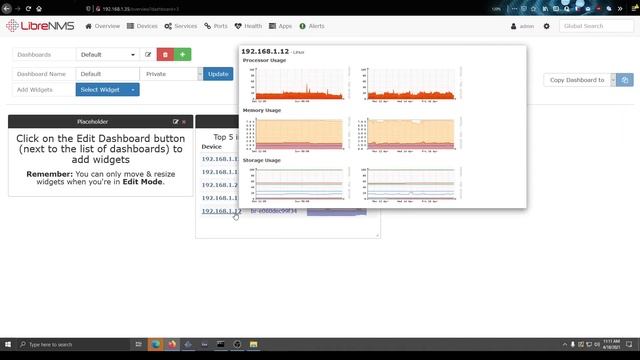Click the right Memory Usage graph

[x=411, y=134]
